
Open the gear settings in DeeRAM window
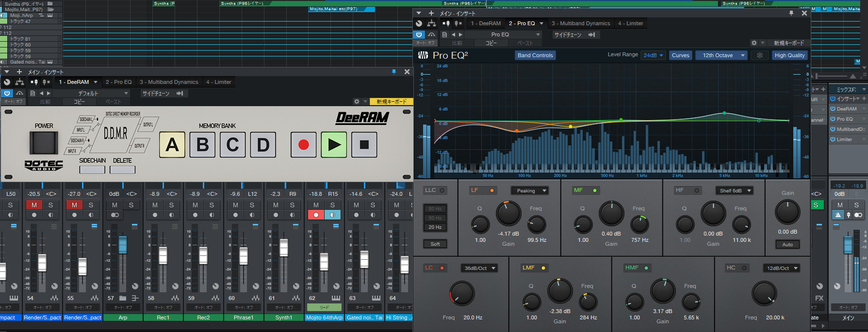(357, 101)
